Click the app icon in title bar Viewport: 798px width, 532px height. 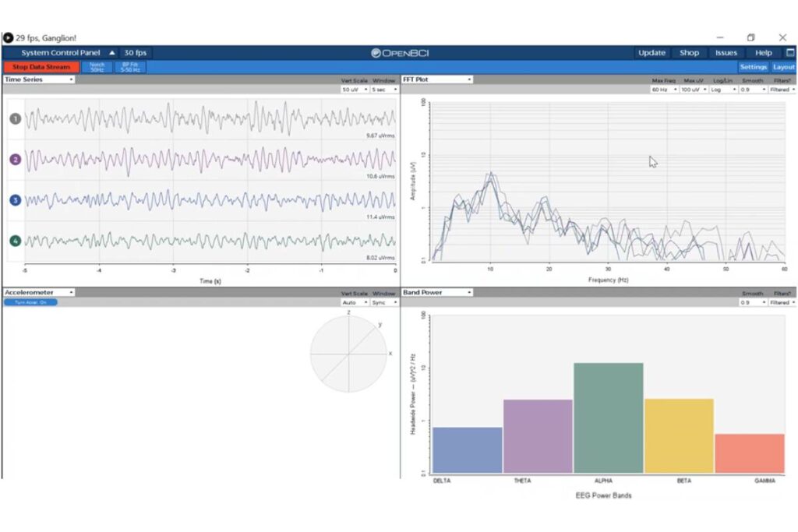pos(8,37)
